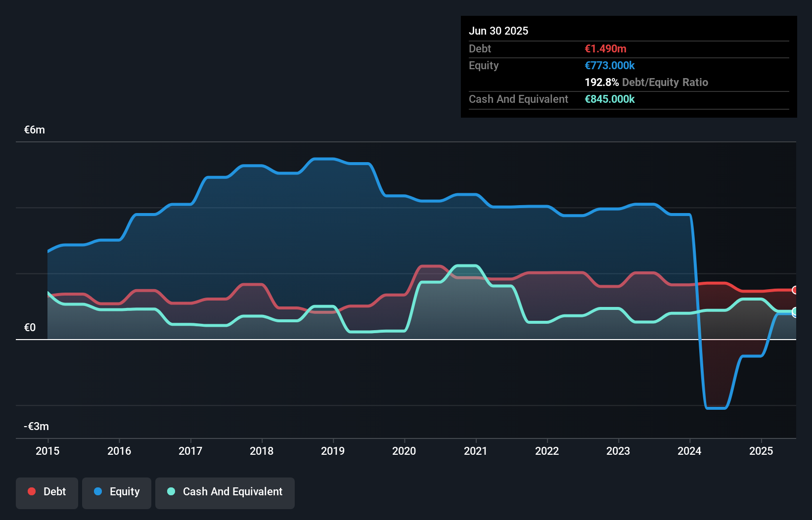Screen dimensions: 812x520
Task: Click the 2016 x-axis label
Action: [119, 451]
